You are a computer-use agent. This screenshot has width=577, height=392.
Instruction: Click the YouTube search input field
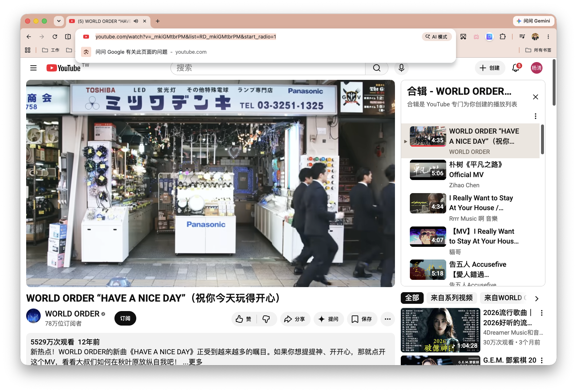pos(269,68)
